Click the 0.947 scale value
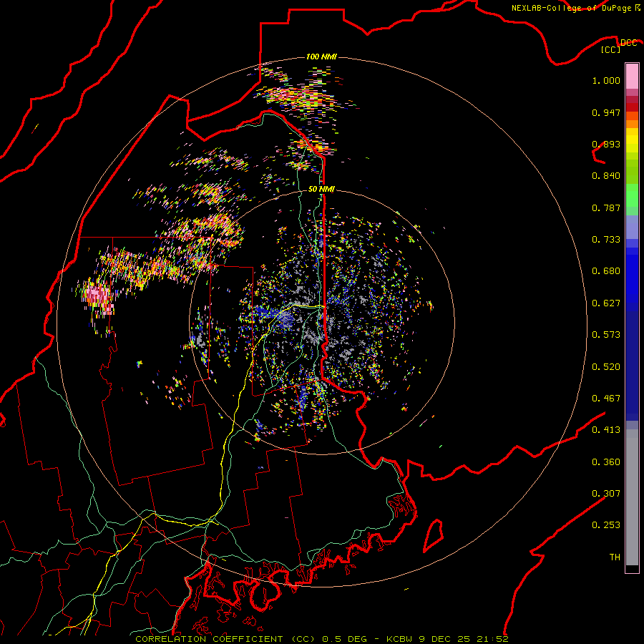The height and width of the screenshot is (644, 644). (x=606, y=112)
